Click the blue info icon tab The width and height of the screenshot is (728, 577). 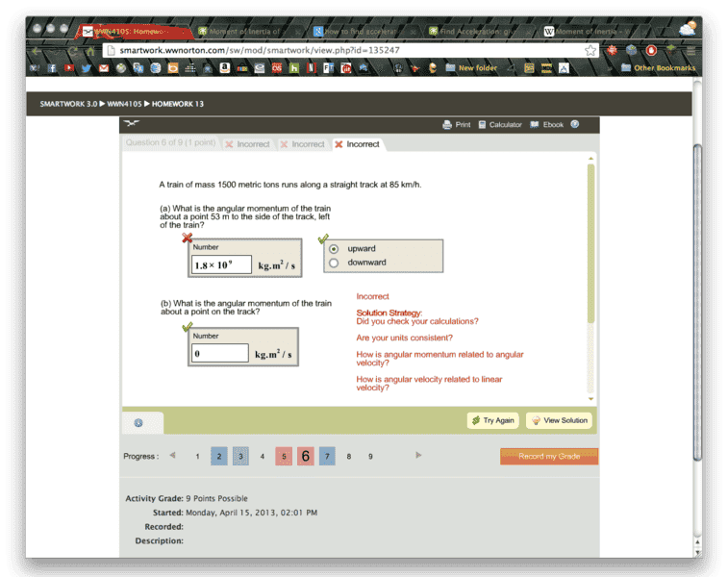pyautogui.click(x=138, y=422)
